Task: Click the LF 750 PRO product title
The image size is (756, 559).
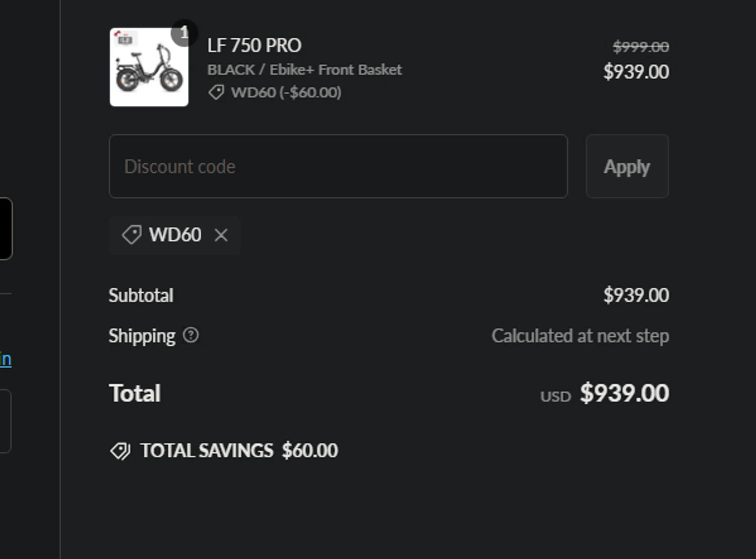Action: [255, 46]
